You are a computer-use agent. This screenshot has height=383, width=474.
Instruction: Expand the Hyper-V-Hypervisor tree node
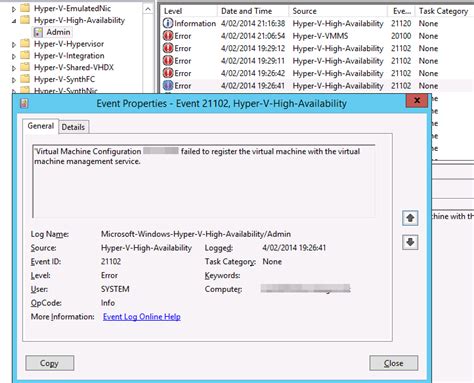click(14, 44)
